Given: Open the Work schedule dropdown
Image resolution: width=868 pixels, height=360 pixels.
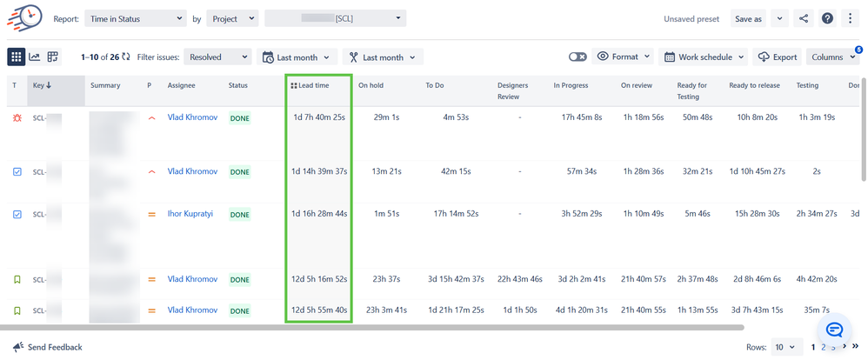Looking at the screenshot, I should (x=703, y=57).
